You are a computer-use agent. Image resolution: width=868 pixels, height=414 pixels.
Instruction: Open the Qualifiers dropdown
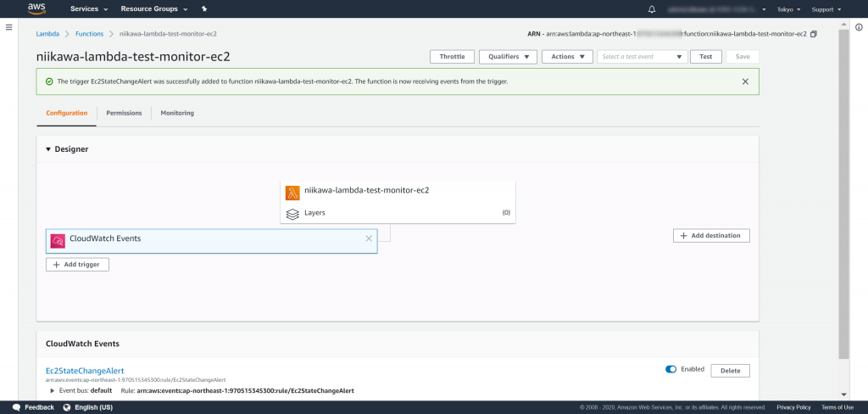tap(509, 57)
